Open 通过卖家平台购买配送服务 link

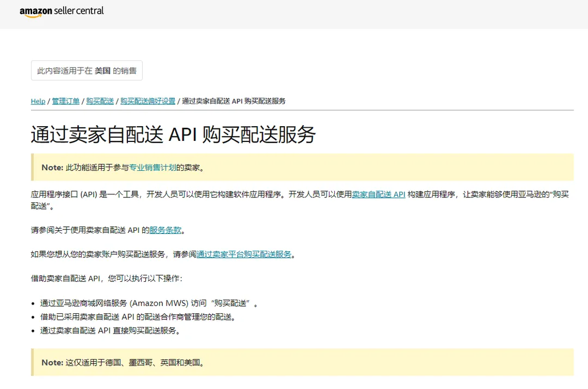244,255
